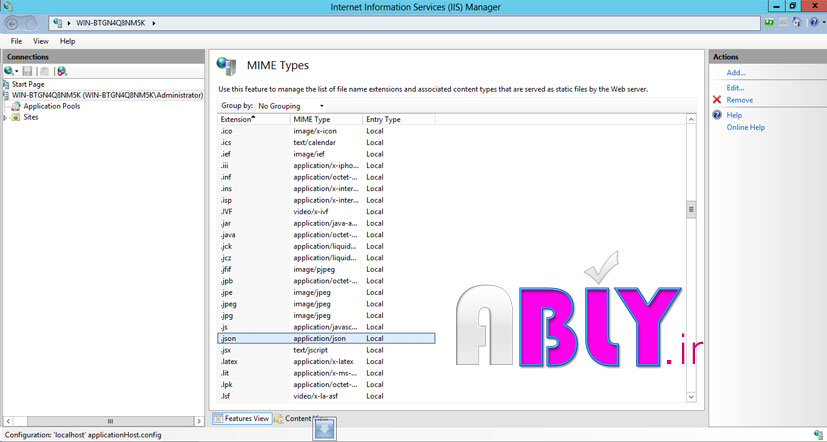Viewport: 827px width, 442px height.
Task: Click Help link in Actions pane
Action: click(734, 115)
